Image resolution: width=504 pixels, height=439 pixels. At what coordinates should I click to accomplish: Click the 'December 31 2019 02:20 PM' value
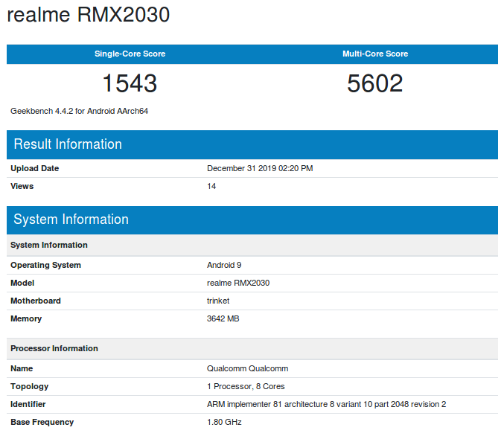tap(260, 168)
